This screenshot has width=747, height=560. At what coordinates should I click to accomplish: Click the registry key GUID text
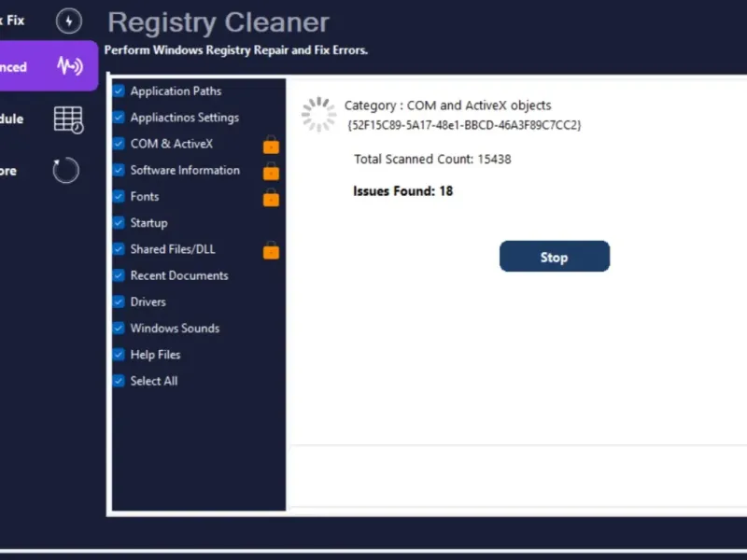click(x=464, y=125)
